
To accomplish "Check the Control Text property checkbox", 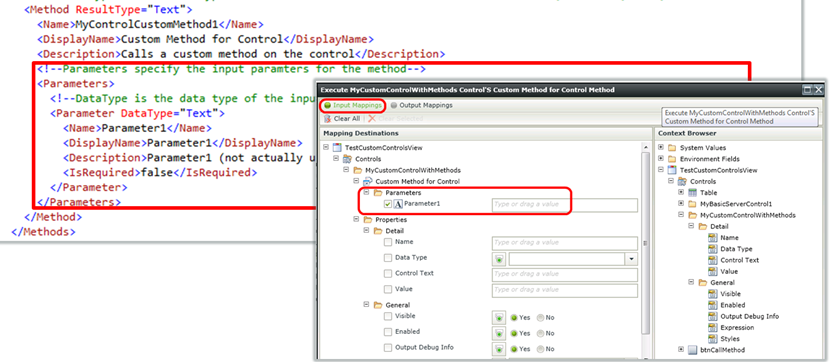I will 388,274.
